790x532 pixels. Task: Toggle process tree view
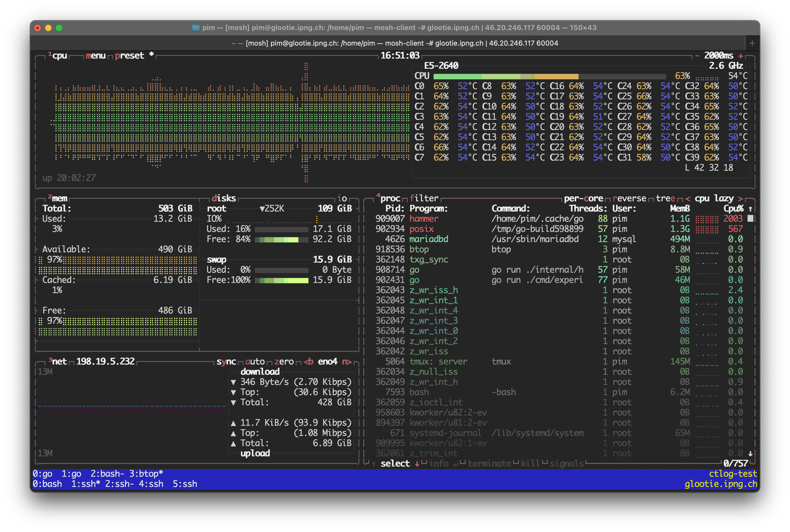click(x=665, y=198)
